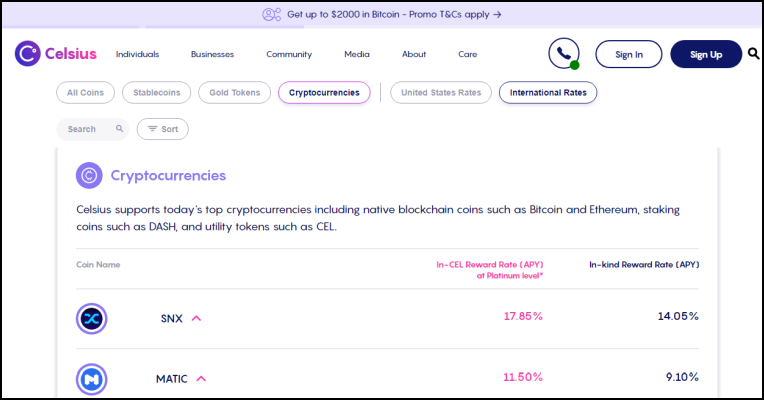Screen dimensions: 764x400
Task: Select the All Coins filter
Action: coord(85,93)
